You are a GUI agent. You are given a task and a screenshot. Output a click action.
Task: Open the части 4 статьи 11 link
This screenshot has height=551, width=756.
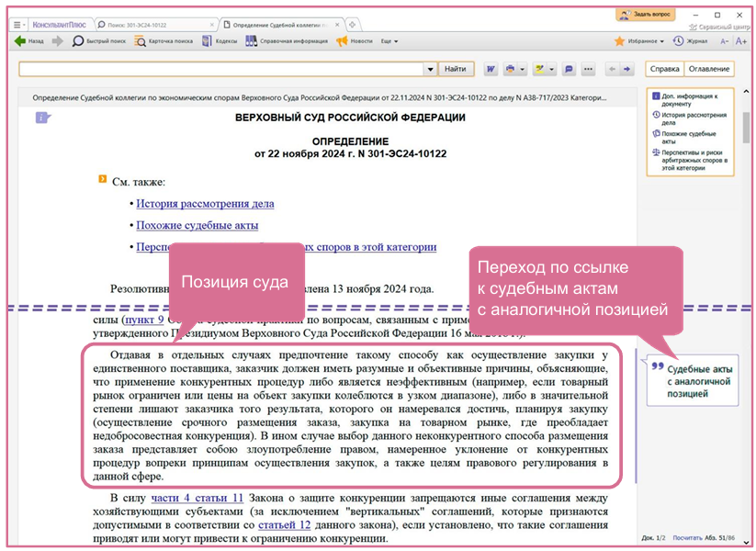point(197,498)
